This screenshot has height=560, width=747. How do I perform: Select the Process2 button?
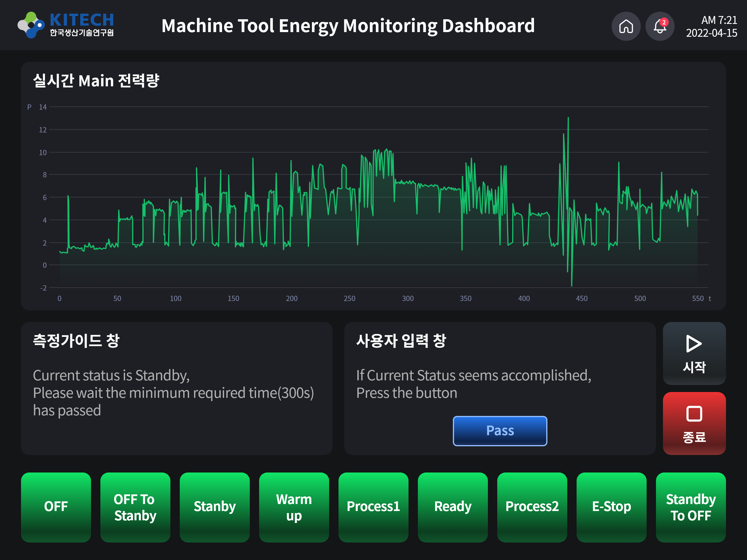(532, 507)
